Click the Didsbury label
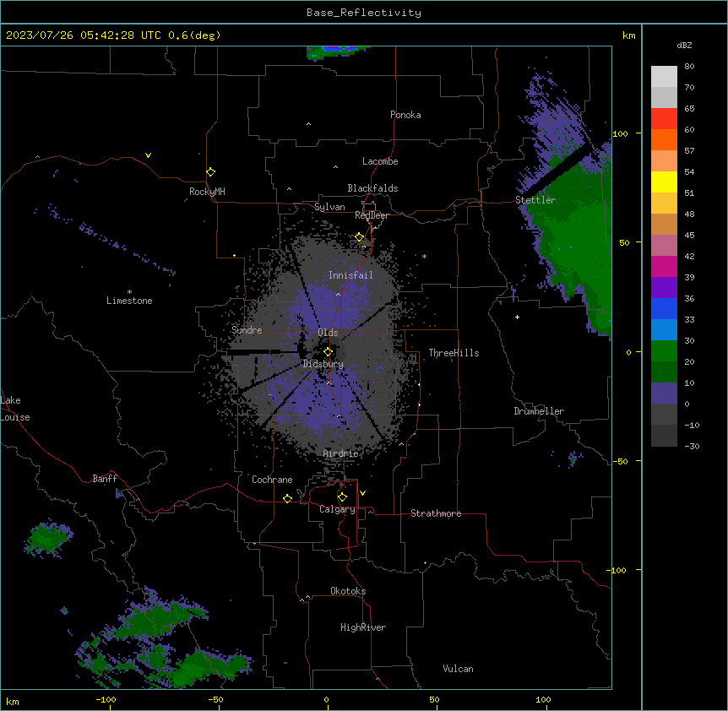Image resolution: width=728 pixels, height=711 pixels. tap(323, 364)
